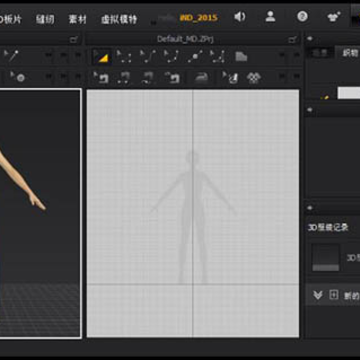Select the Edit Sewing tool with arrow
This screenshot has width=360, height=360.
point(101,78)
